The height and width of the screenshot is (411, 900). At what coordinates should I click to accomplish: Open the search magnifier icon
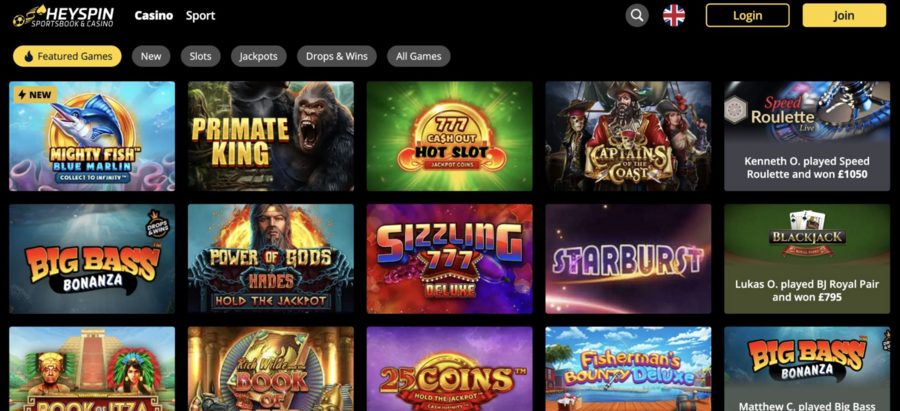pos(637,15)
